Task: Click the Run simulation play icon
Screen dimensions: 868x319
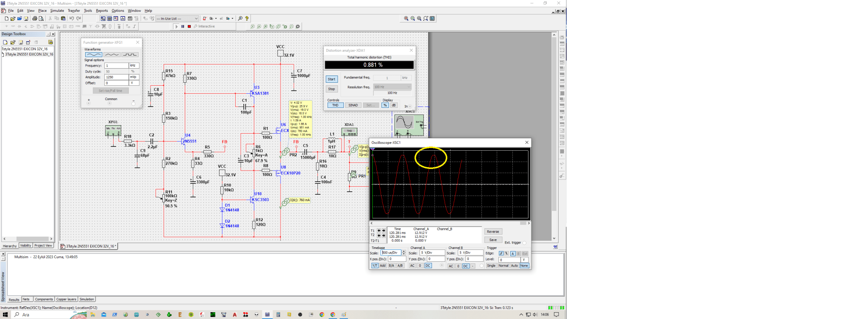Action: [177, 26]
